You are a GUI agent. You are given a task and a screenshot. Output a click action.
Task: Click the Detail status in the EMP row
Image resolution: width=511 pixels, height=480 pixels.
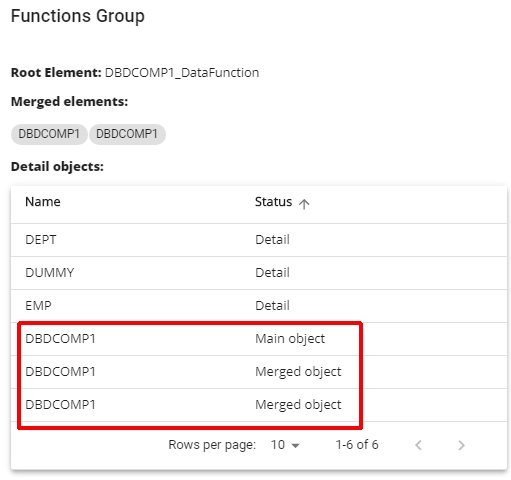[x=272, y=306]
